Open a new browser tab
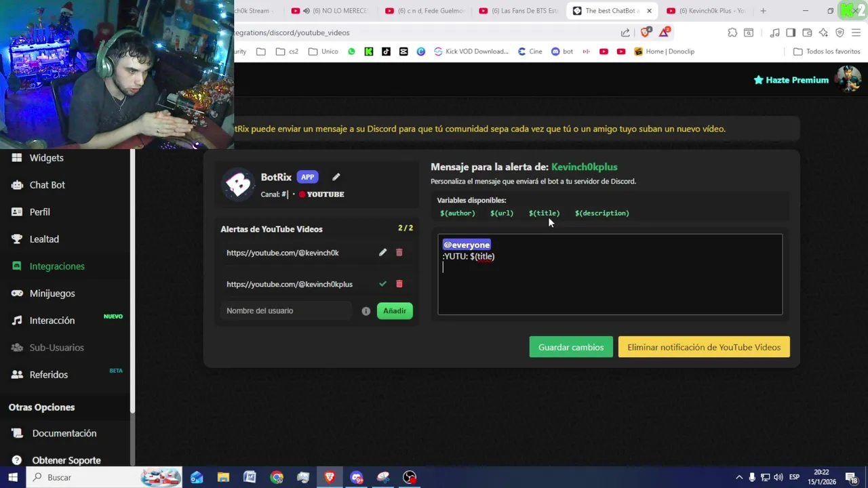 763,11
